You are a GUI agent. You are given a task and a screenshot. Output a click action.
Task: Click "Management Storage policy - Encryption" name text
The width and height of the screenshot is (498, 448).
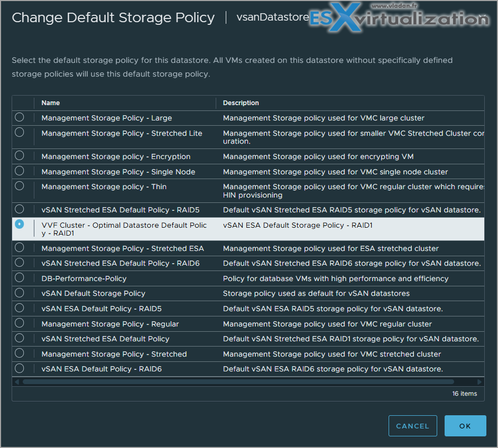click(116, 157)
